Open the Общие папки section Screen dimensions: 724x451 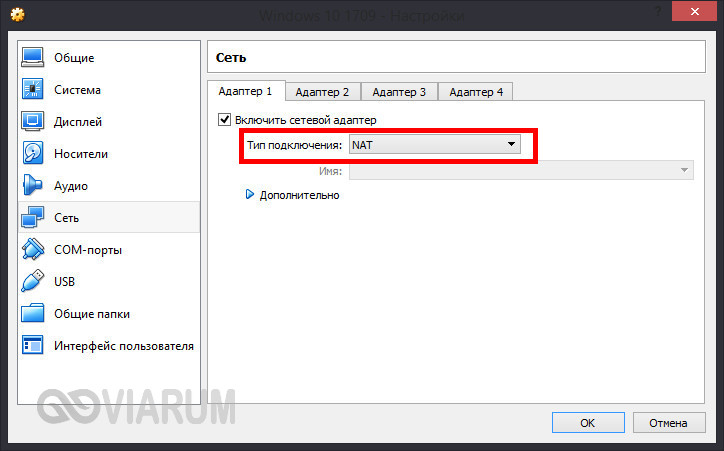[92, 313]
